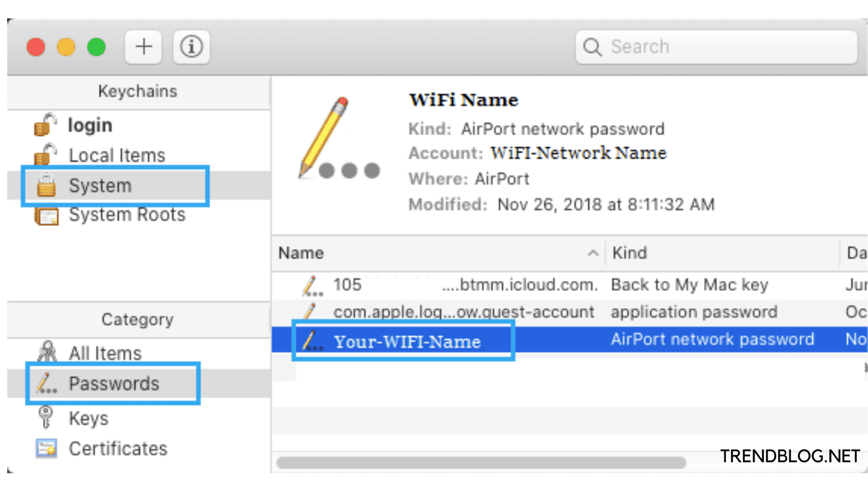
Task: Select the Your-WIFI-Name password row
Action: [407, 342]
